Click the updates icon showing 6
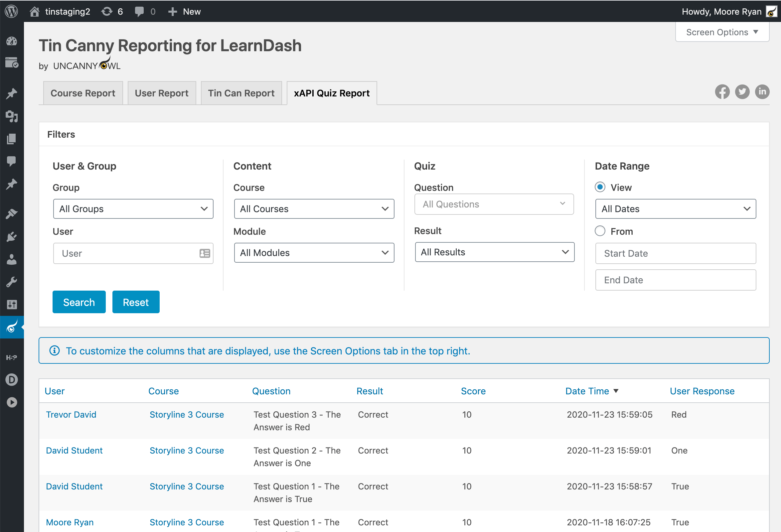 coord(112,11)
